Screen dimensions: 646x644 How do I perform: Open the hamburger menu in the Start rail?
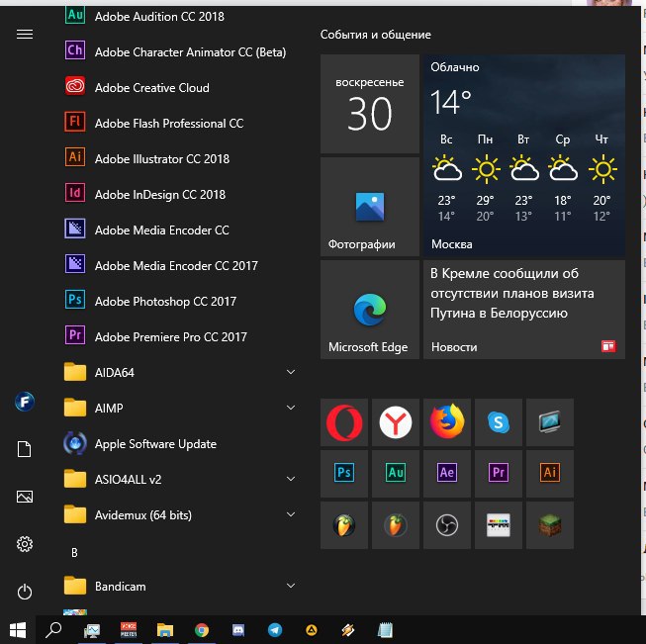[x=25, y=35]
